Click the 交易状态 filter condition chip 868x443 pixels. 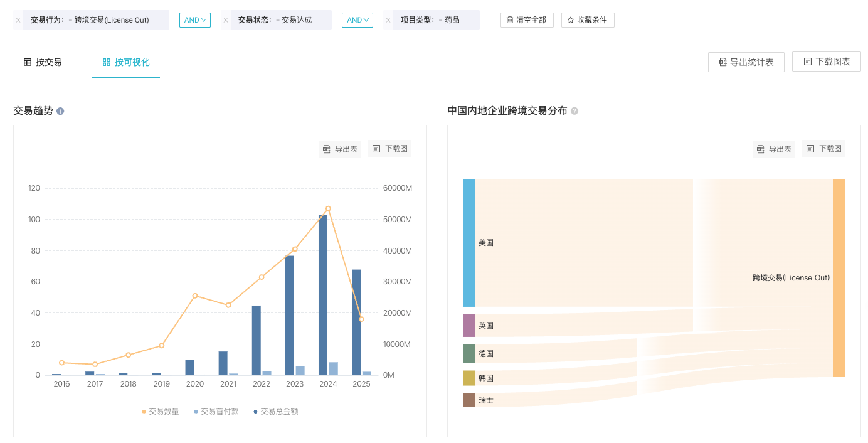[x=281, y=20]
